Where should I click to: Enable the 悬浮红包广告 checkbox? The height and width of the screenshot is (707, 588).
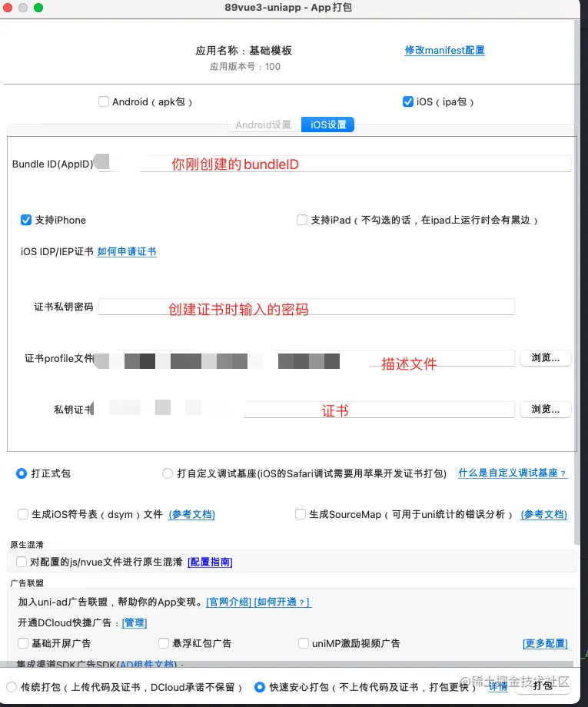point(164,643)
